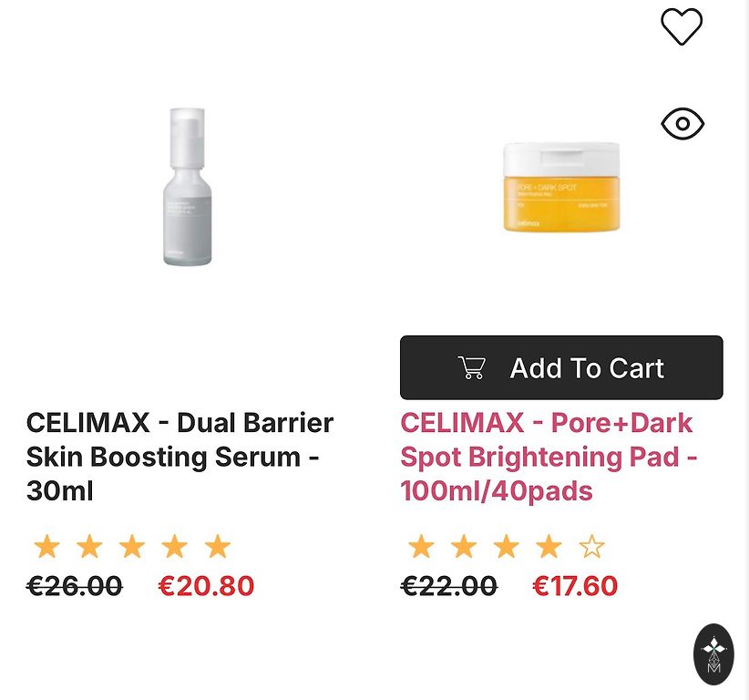This screenshot has height=700, width=749.
Task: Click the Add To Cart button
Action: click(x=561, y=367)
